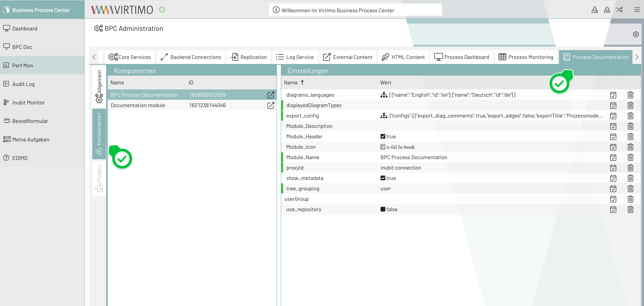
Task: Click the history icon for diagrams_languages
Action: (613, 95)
